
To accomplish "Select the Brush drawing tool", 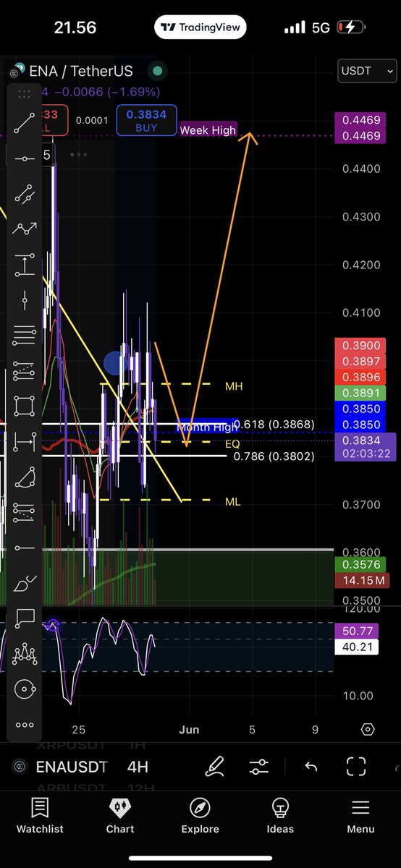I will tap(25, 582).
